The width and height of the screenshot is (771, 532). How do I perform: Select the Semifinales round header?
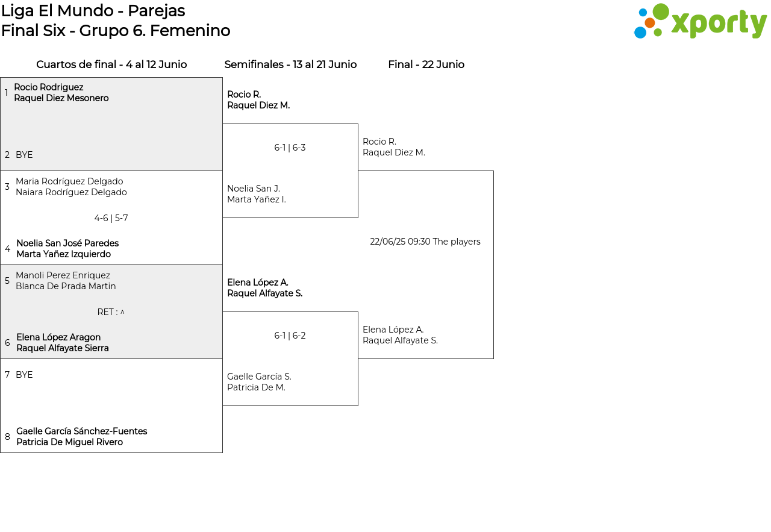pos(290,64)
